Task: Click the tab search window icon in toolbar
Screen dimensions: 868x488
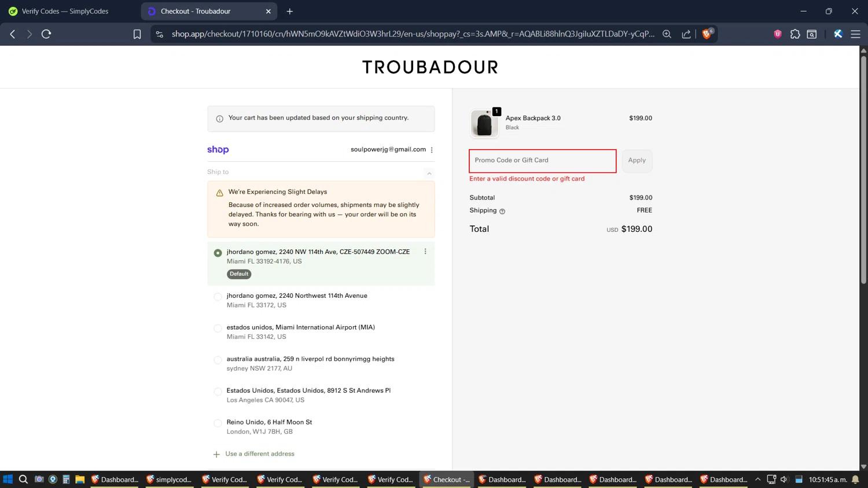Action: pos(812,34)
